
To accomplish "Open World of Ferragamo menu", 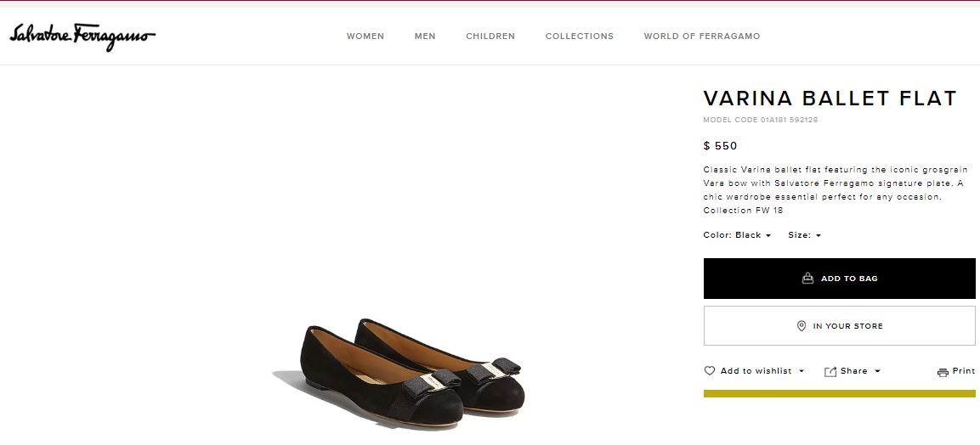I will pos(702,37).
